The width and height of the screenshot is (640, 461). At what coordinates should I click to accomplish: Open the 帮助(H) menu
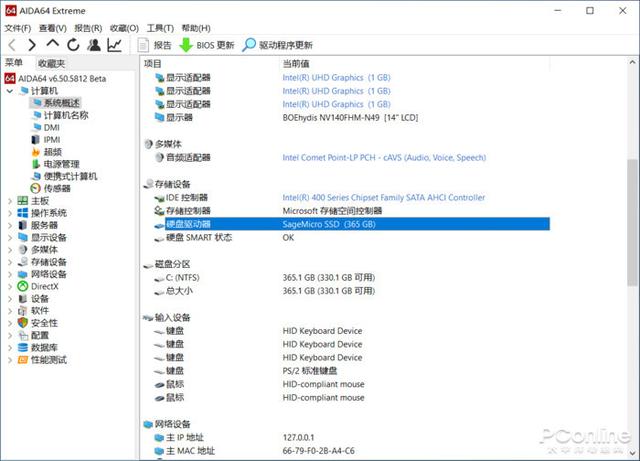click(196, 28)
